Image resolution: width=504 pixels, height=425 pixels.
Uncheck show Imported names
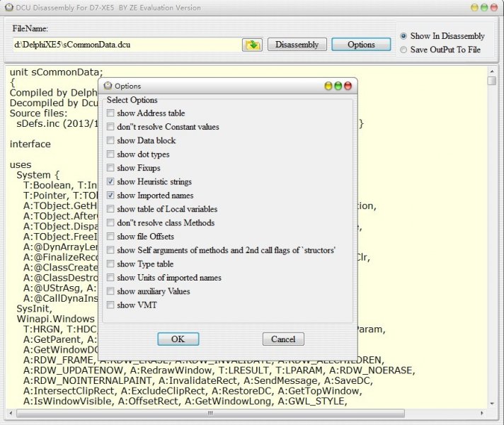click(110, 195)
